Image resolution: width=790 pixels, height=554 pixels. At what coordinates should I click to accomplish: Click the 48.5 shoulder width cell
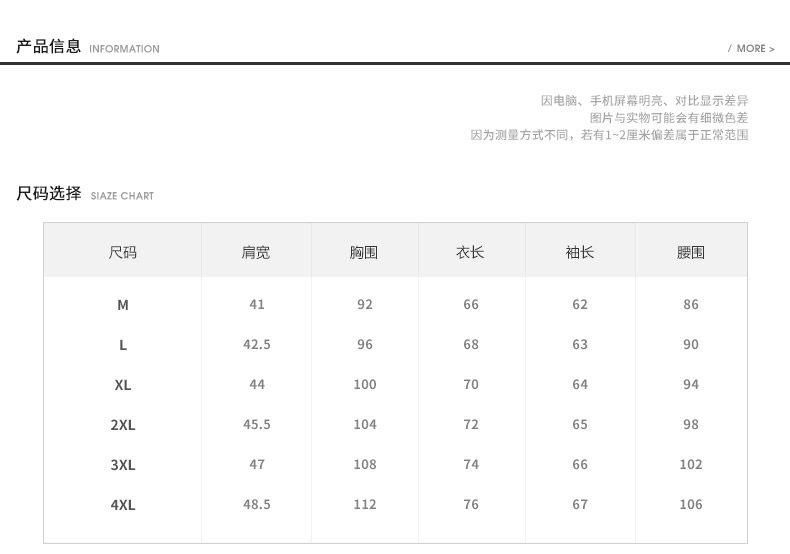tap(257, 504)
